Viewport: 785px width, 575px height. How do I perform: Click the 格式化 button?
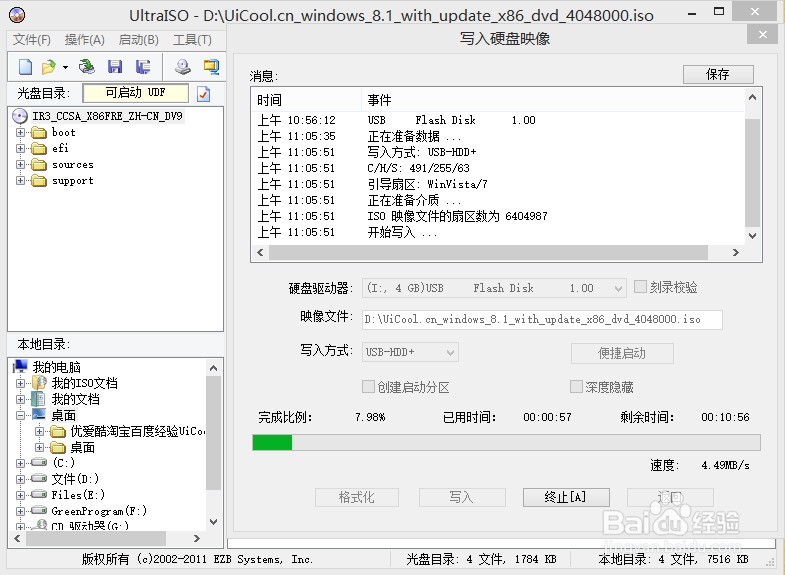(356, 497)
